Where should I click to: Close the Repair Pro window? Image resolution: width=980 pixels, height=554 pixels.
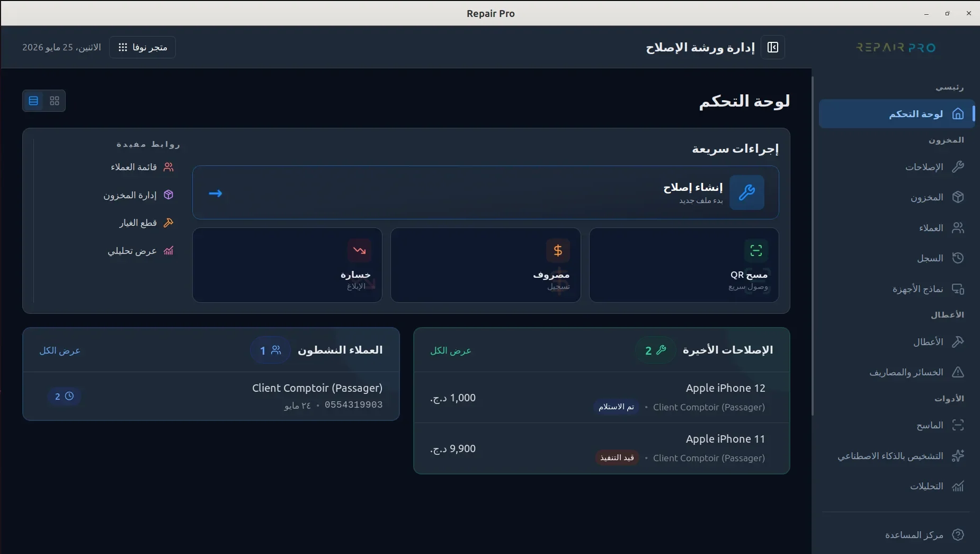[969, 13]
